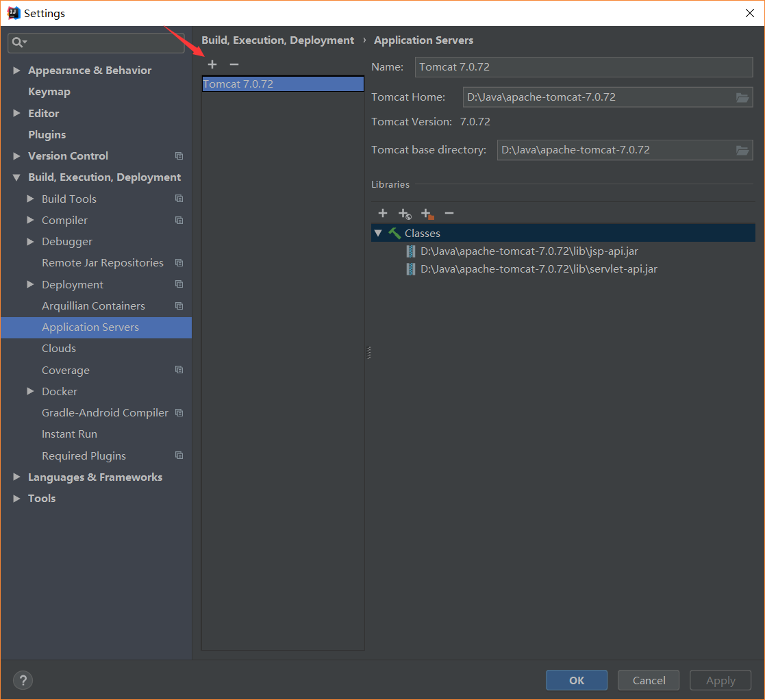Add library with plus icon in Libraries
Screen dimensions: 765x700
pyautogui.click(x=383, y=213)
